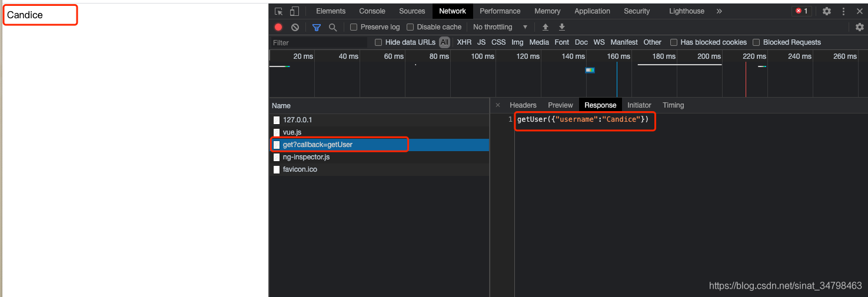Switch to the Console tab
Screen dimensions: 868x297
tap(372, 11)
